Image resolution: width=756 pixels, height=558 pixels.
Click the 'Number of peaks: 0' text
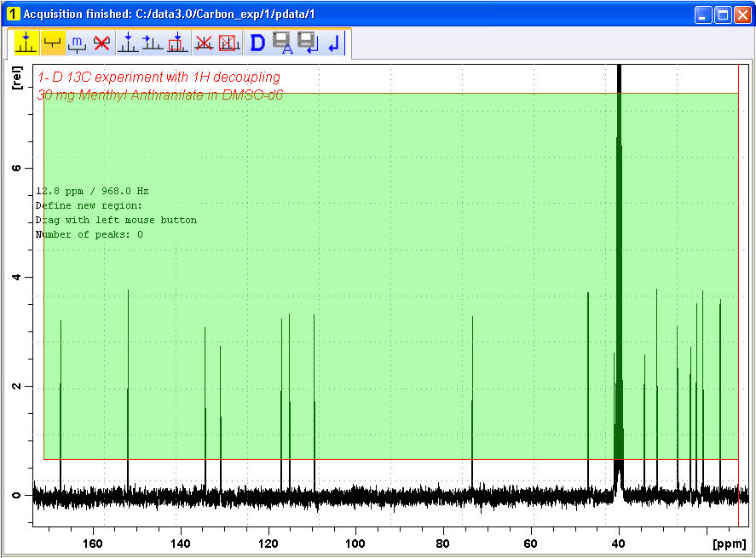point(89,234)
